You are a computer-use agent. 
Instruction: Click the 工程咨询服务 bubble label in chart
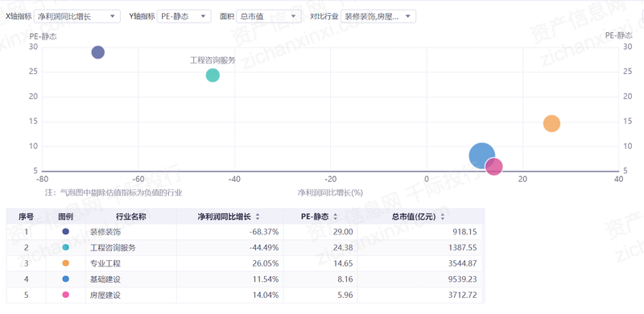[213, 60]
